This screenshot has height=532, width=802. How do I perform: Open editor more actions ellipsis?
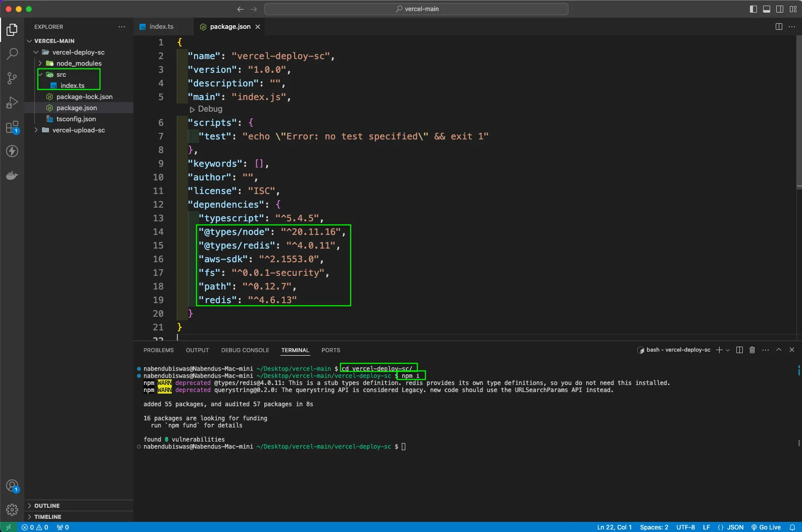(792, 27)
